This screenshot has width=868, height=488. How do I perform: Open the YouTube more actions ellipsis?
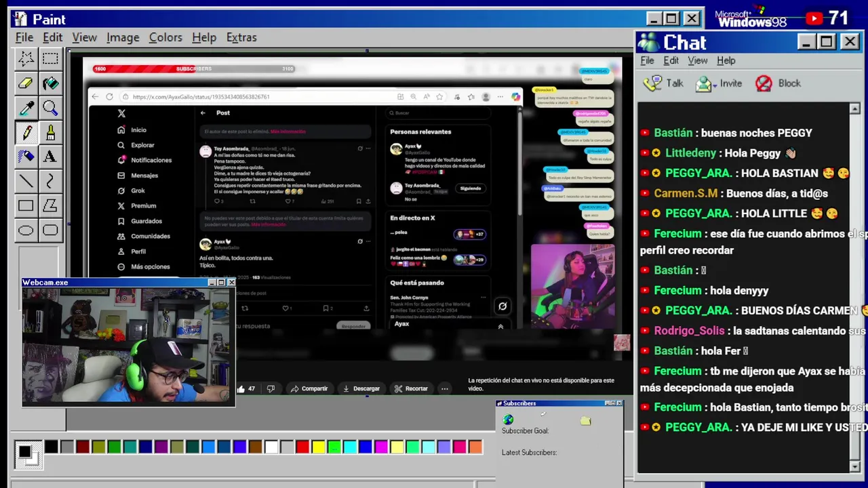[x=444, y=389]
